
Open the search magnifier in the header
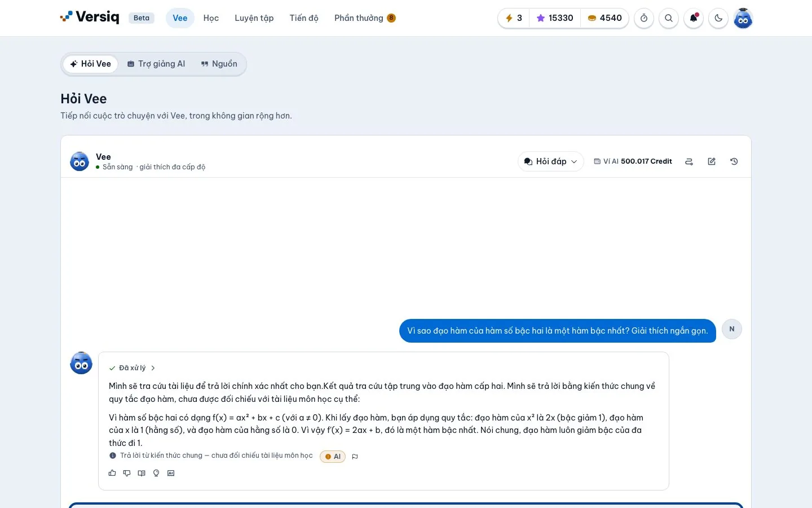point(669,18)
